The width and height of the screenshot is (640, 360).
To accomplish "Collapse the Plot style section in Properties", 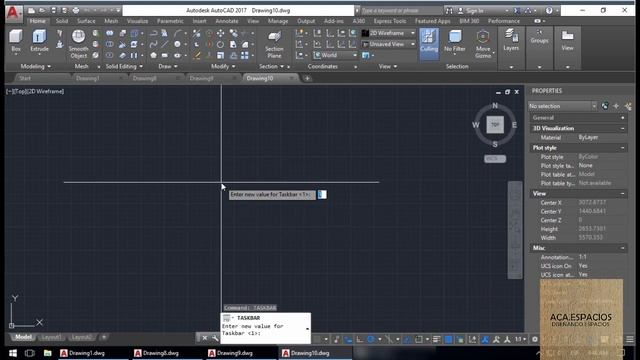I will (622, 148).
